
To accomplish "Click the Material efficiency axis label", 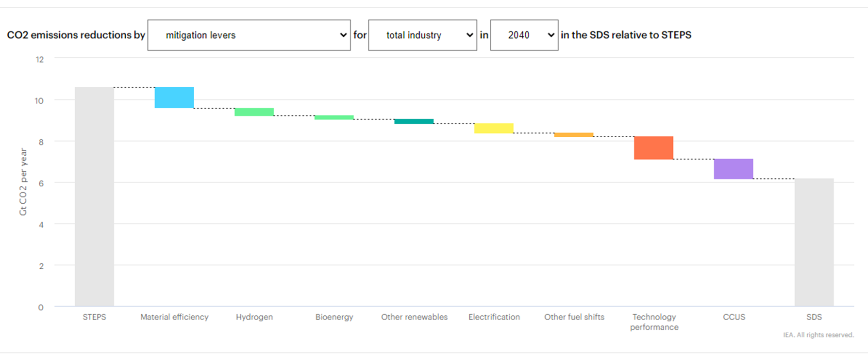I will 174,317.
